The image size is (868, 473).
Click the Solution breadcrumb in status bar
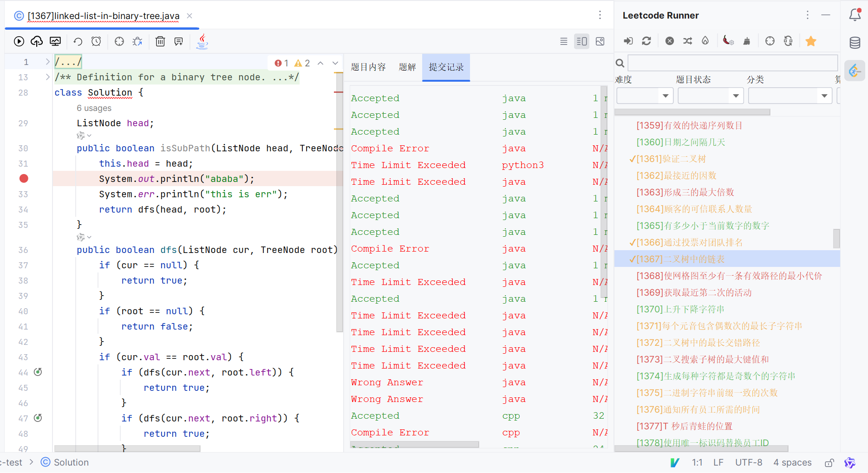point(65,462)
